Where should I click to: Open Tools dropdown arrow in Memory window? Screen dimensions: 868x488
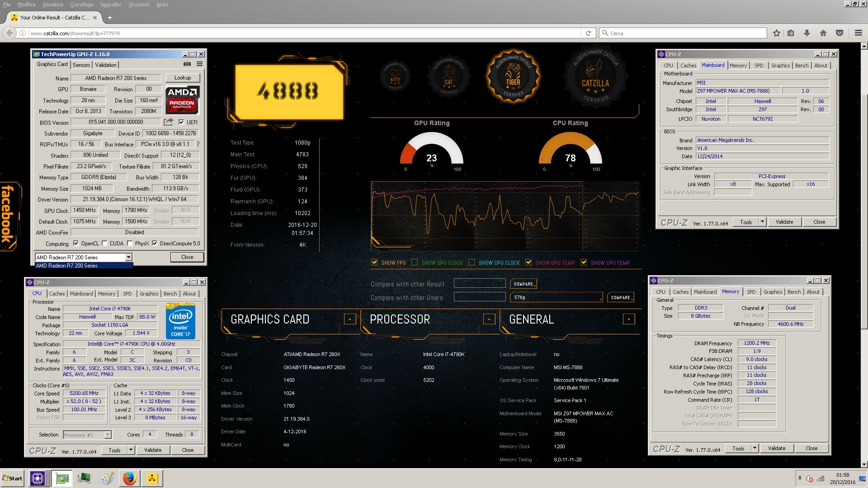pos(755,448)
